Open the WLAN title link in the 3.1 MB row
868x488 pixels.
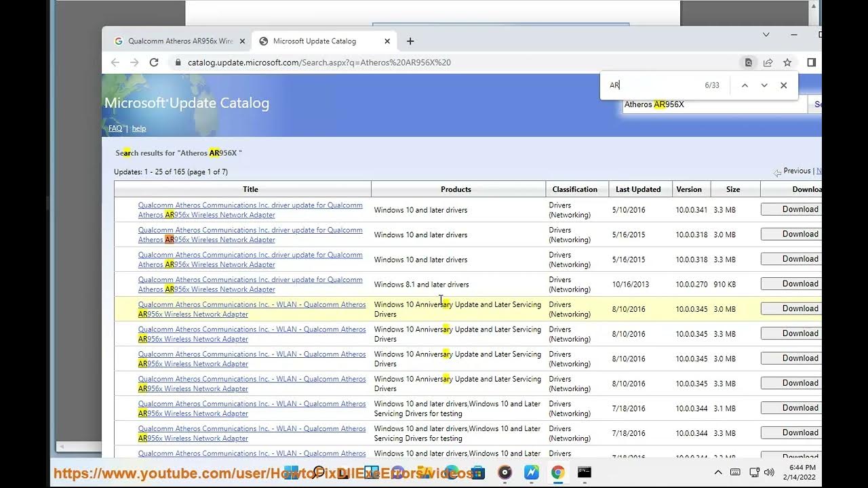[x=252, y=409]
